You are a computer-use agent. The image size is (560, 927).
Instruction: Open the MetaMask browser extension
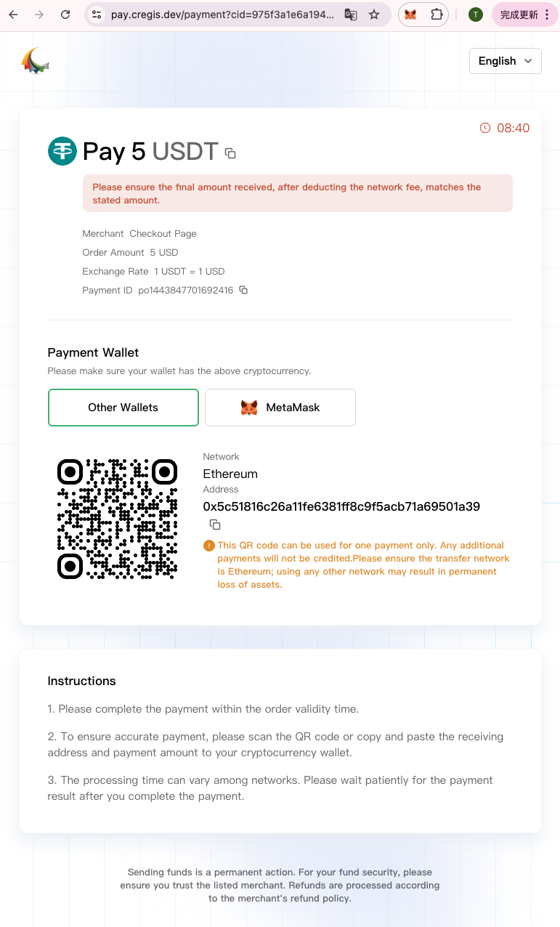[x=410, y=15]
